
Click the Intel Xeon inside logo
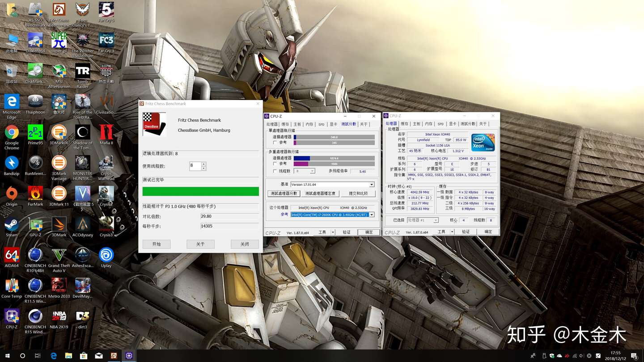point(483,142)
